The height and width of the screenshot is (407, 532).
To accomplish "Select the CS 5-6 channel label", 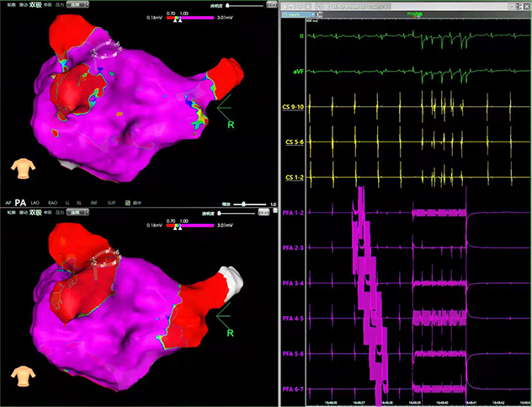I will click(x=294, y=142).
